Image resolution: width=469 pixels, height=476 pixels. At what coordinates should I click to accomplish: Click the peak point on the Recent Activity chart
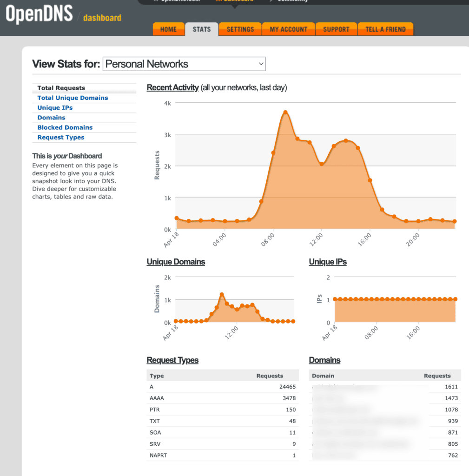(285, 112)
